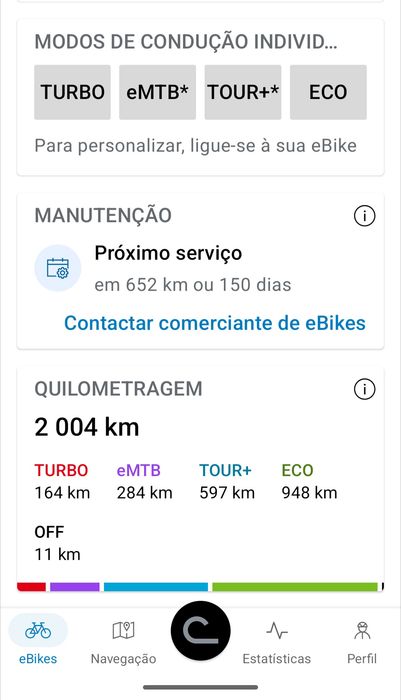Select the ECO riding mode
The width and height of the screenshot is (401, 700).
click(328, 92)
